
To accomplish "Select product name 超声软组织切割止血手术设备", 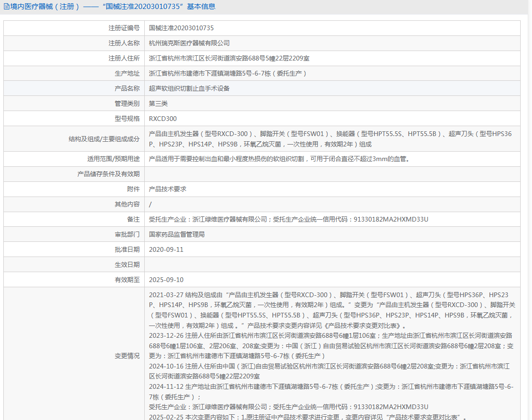I will point(189,88).
